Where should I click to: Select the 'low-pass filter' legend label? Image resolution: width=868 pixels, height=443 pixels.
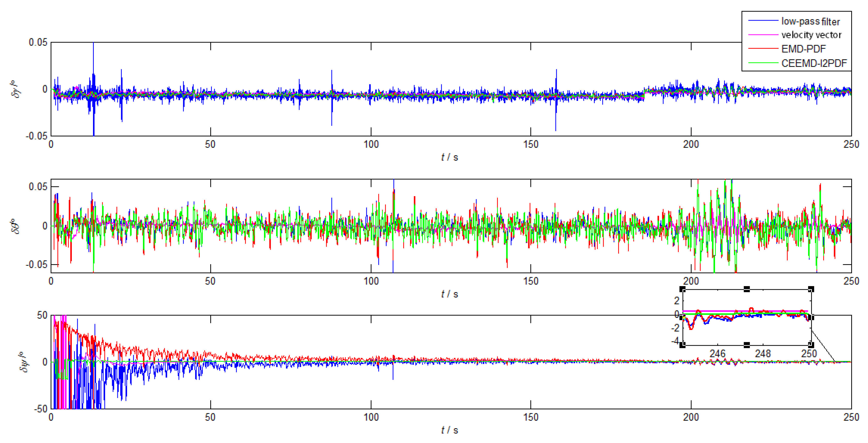coord(810,22)
